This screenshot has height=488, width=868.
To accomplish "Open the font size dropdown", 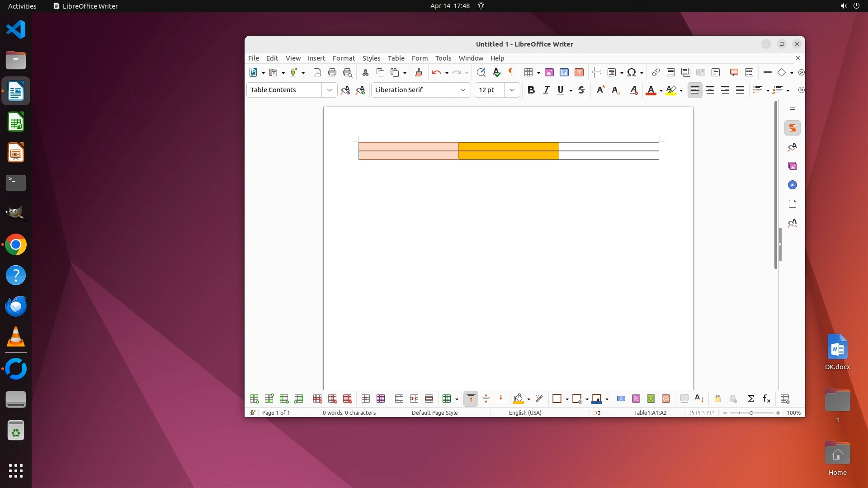I will pyautogui.click(x=512, y=90).
